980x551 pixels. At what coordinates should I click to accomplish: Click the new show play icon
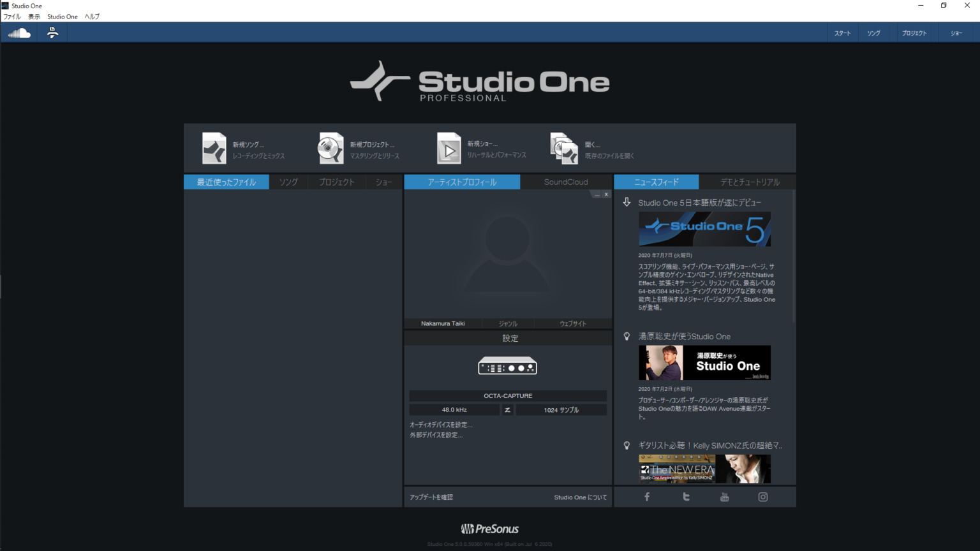pos(449,149)
